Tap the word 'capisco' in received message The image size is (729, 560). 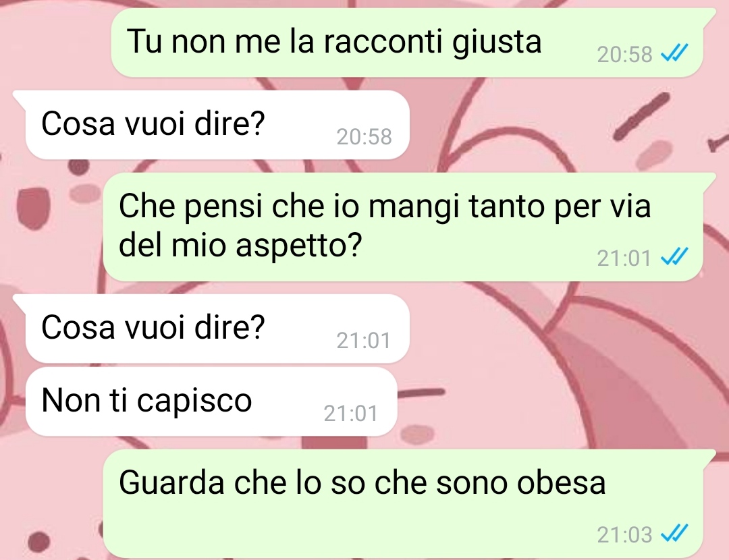point(194,401)
